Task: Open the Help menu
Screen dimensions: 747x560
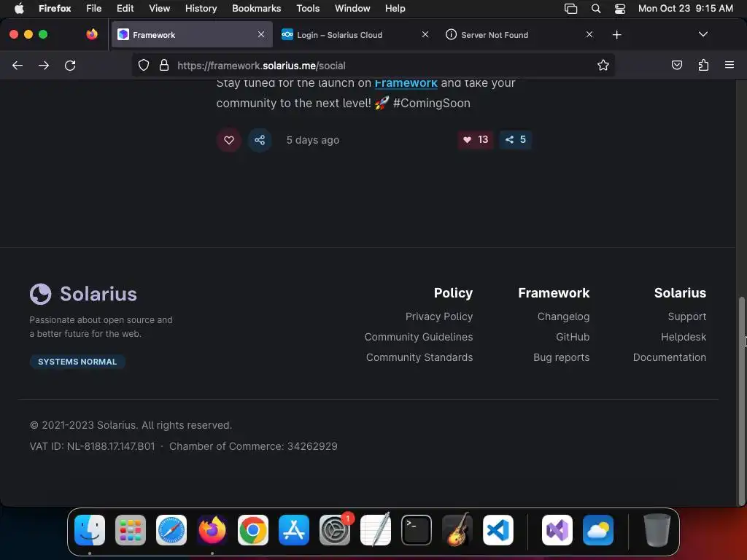Action: (x=395, y=8)
